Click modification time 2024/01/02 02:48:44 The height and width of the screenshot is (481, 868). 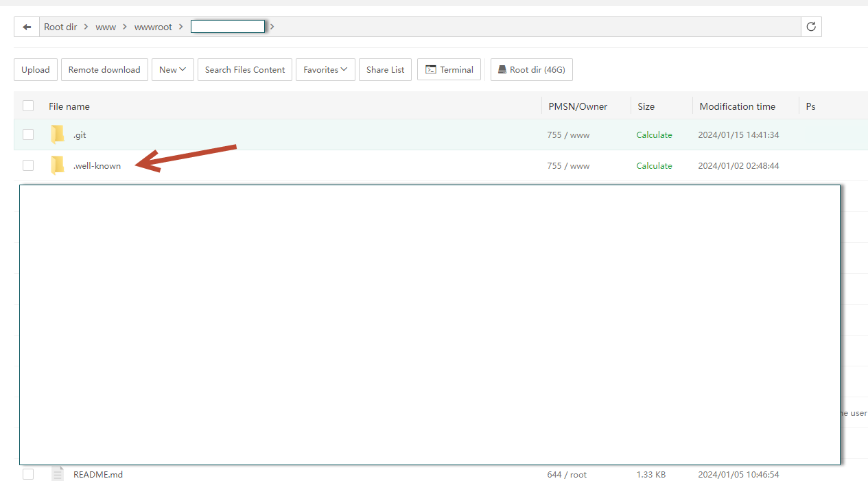738,166
